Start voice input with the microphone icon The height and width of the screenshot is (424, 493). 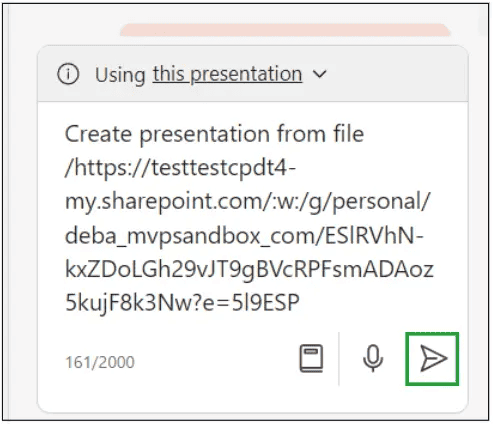tap(373, 358)
